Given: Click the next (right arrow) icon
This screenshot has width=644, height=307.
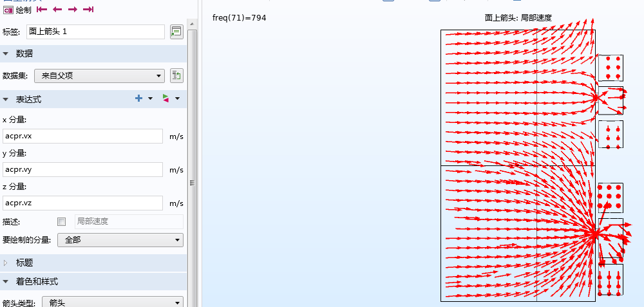Looking at the screenshot, I should (73, 10).
